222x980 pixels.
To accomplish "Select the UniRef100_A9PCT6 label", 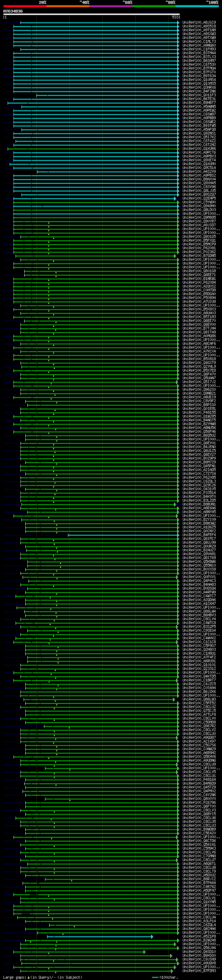I will [199, 153].
